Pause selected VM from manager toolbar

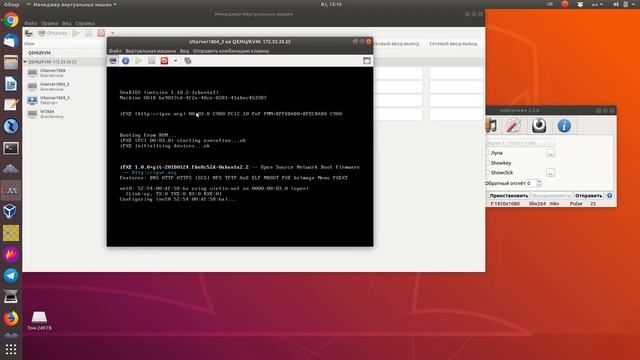(89, 33)
